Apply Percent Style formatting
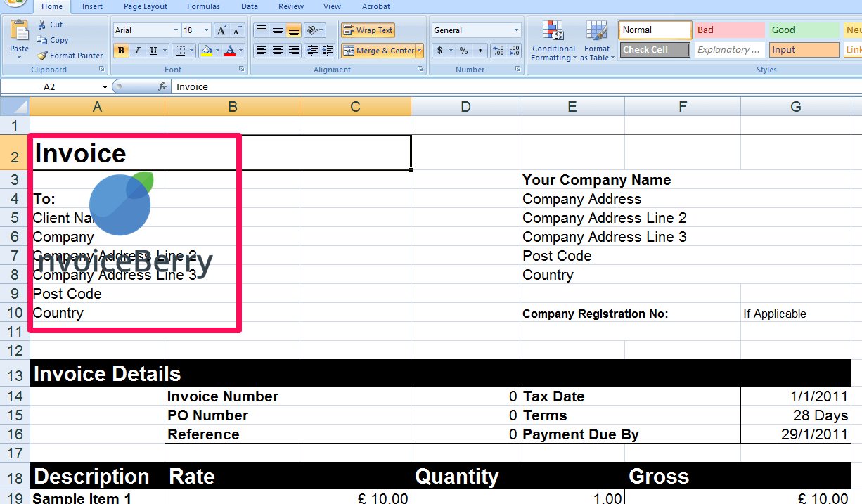The height and width of the screenshot is (504, 862). 464,51
